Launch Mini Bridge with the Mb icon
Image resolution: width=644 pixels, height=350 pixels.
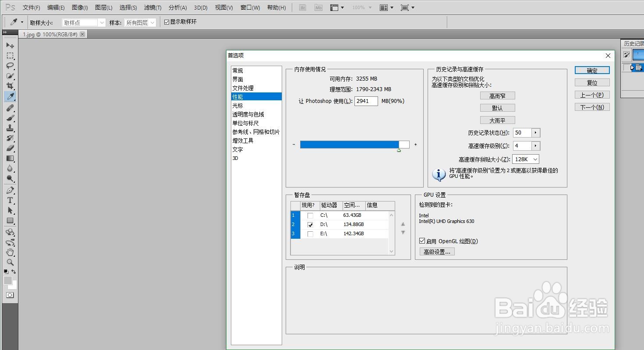[318, 7]
